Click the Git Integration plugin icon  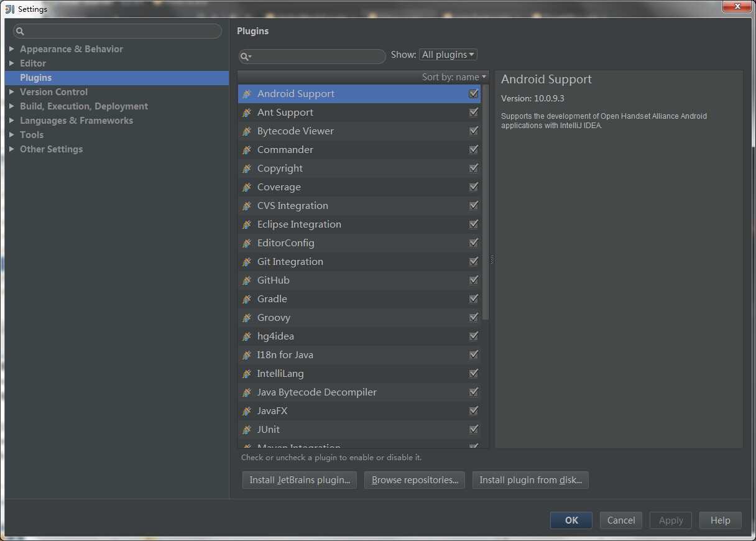coord(247,262)
